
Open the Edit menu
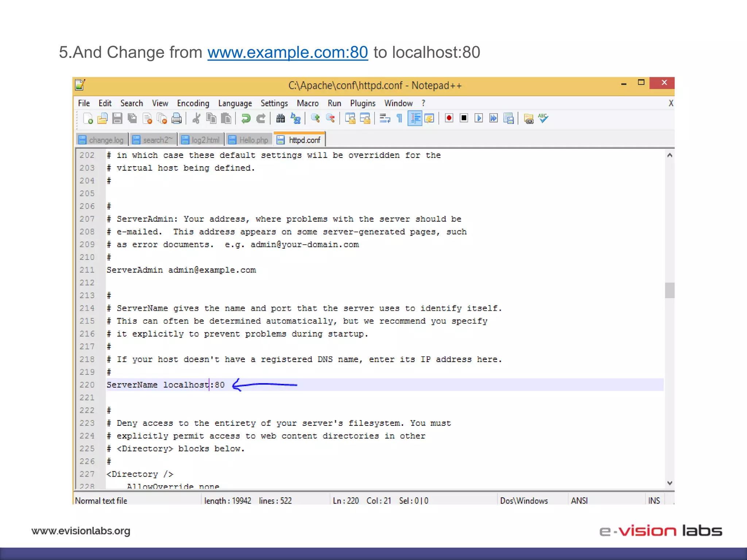click(x=105, y=103)
